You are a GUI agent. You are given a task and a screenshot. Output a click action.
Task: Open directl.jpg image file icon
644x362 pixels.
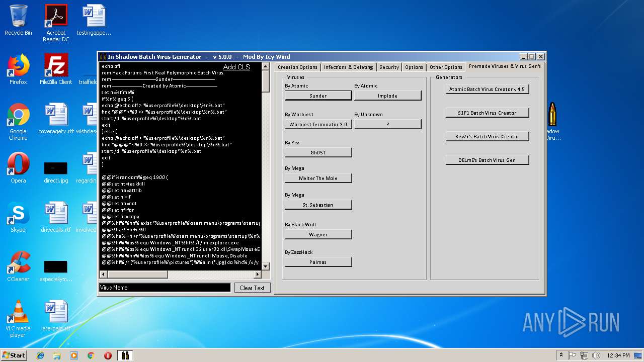point(56,171)
